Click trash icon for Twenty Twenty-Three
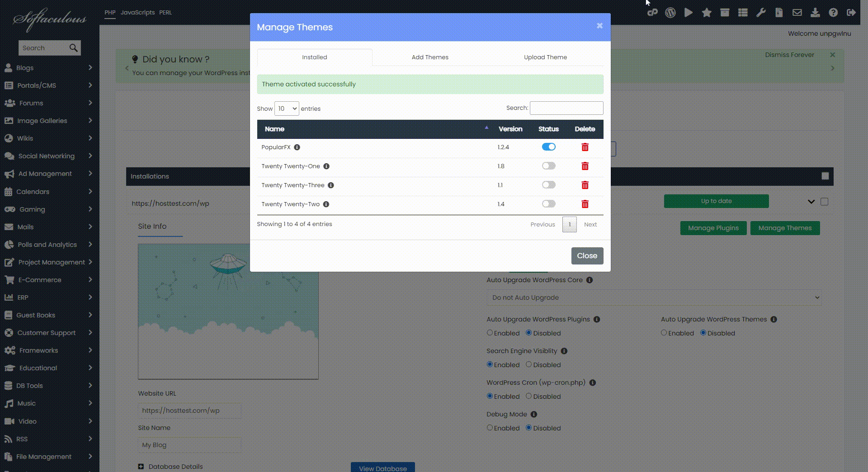Screen dimensions: 868x472 point(585,185)
